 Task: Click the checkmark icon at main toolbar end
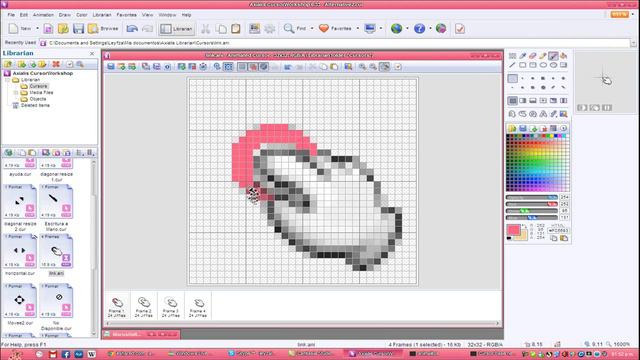tap(460, 29)
